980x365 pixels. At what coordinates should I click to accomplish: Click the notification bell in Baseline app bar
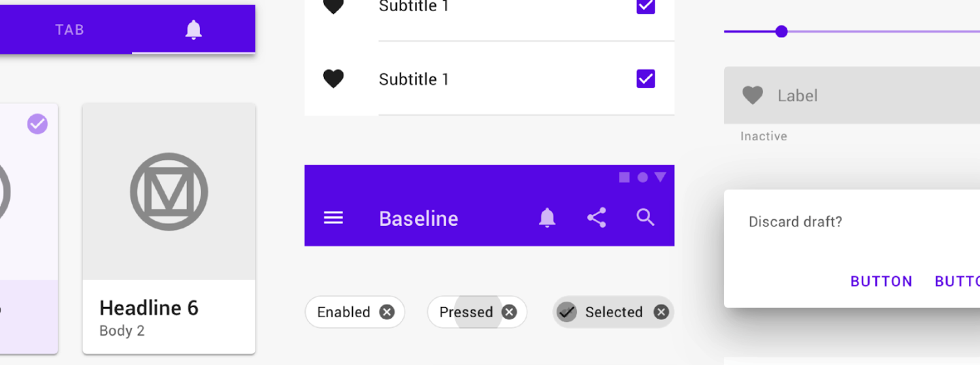pos(547,217)
